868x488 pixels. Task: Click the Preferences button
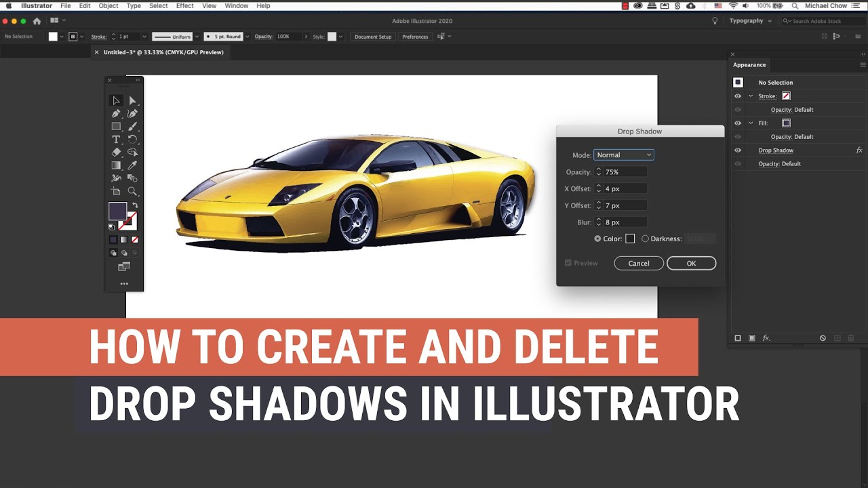pos(415,37)
